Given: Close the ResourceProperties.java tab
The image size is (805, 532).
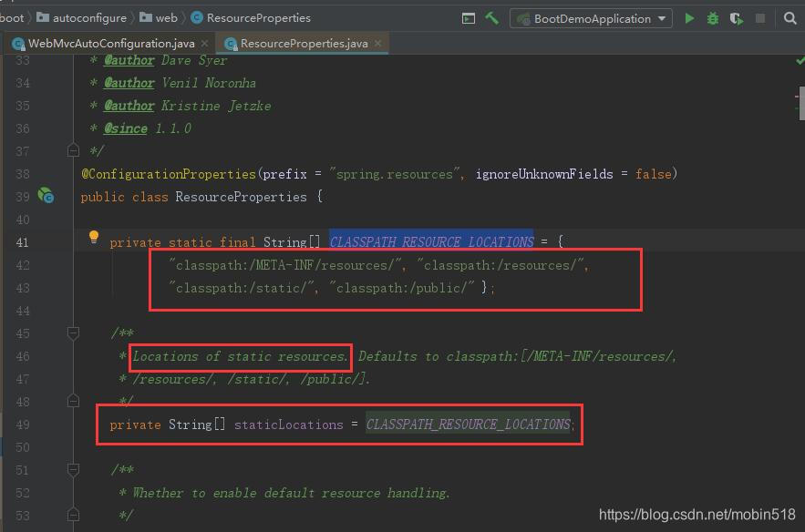Looking at the screenshot, I should pyautogui.click(x=377, y=43).
